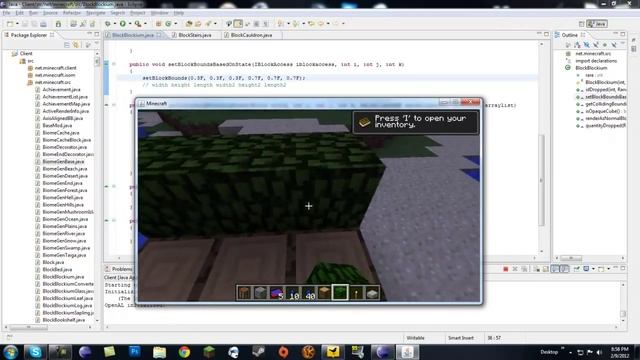Screen dimensions: 640x360
Task: Click the Windows Start button
Action: (11, 352)
